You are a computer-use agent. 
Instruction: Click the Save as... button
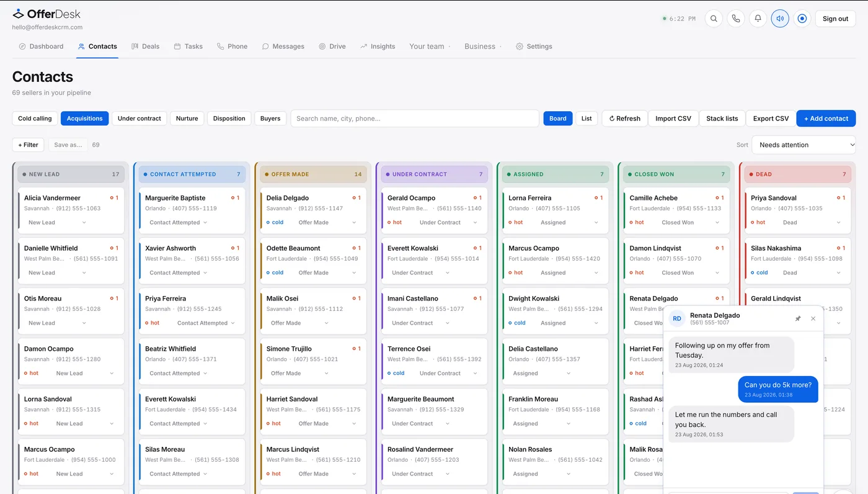(68, 145)
